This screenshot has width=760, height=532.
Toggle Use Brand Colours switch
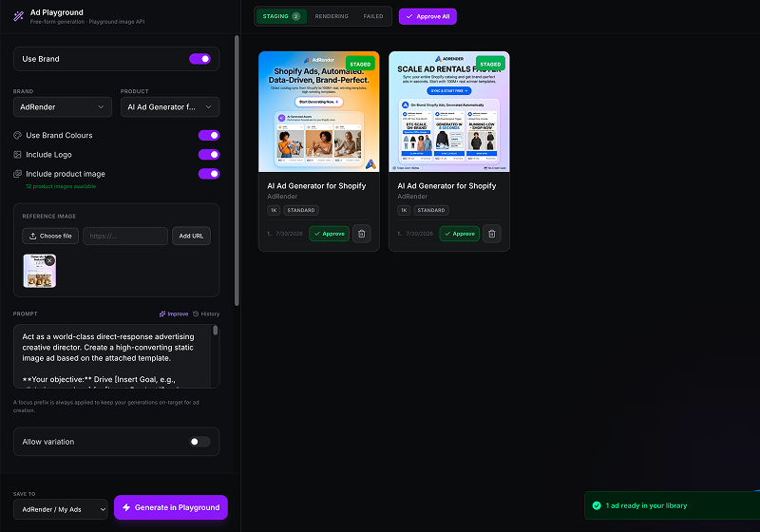(209, 135)
